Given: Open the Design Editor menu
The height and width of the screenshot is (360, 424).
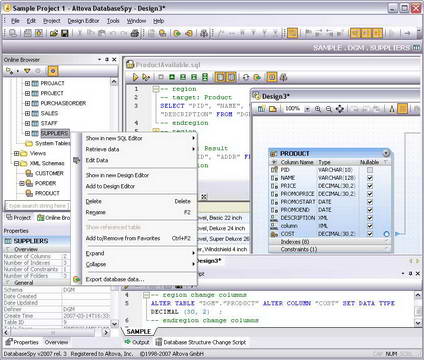Looking at the screenshot, I should 83,21.
